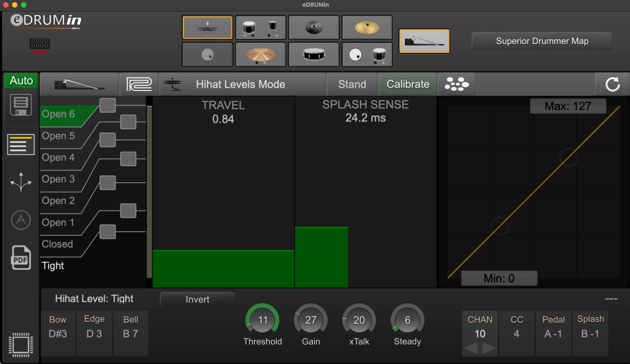This screenshot has height=364, width=630.
Task: Click the floppy disk save icon
Action: 21,105
